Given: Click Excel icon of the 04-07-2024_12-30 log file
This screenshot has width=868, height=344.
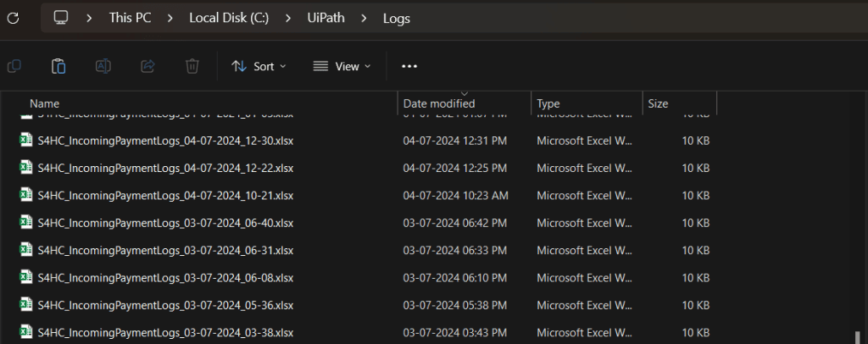Looking at the screenshot, I should pyautogui.click(x=26, y=140).
